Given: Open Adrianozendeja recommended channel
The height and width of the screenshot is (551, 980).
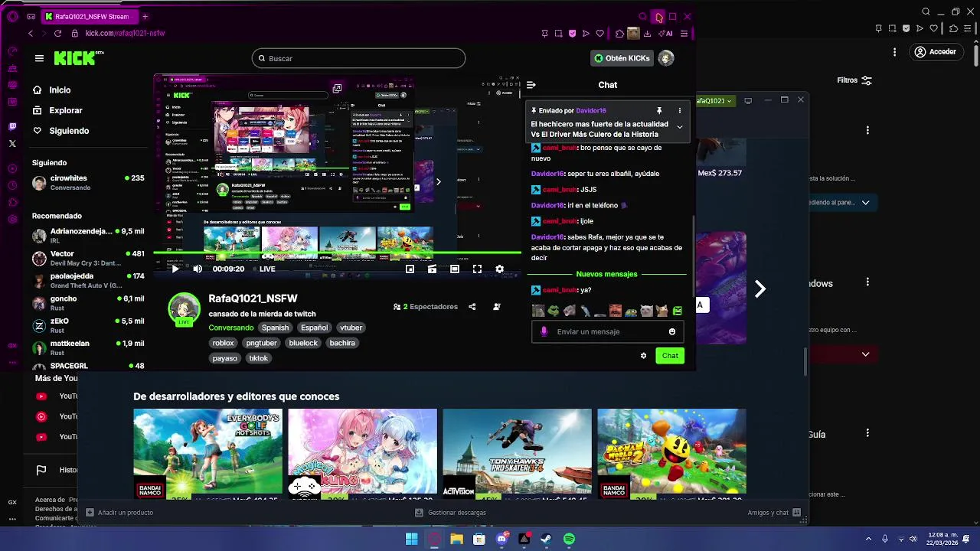Looking at the screenshot, I should [x=88, y=235].
